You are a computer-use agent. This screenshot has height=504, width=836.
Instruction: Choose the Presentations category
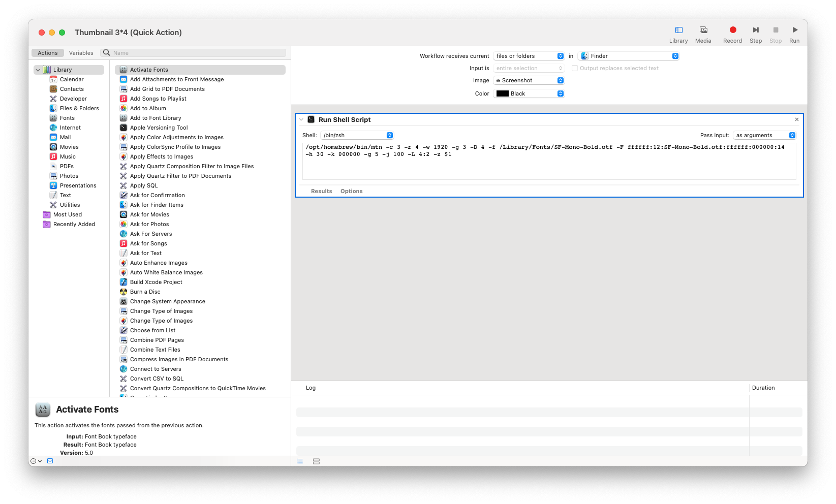point(78,185)
